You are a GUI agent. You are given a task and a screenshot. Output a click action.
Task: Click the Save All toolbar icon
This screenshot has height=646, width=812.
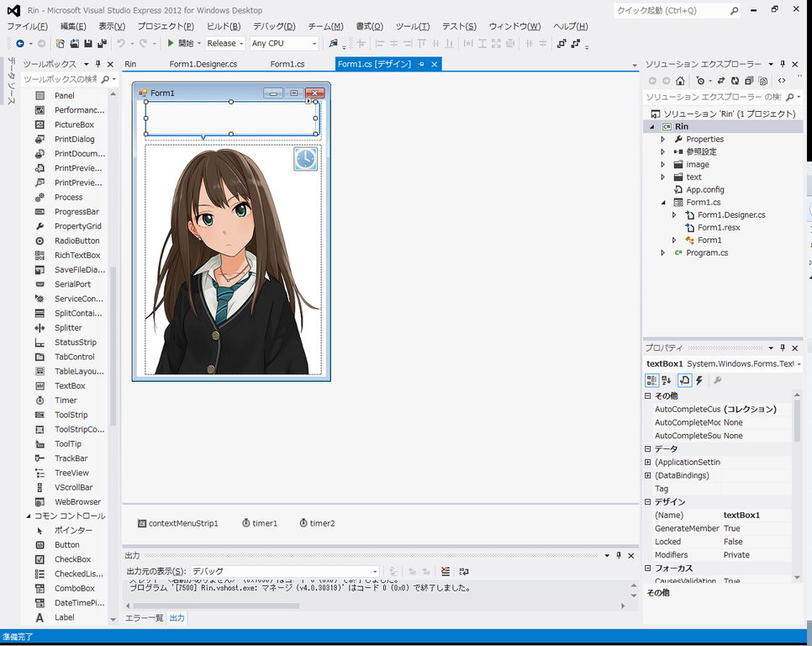(x=102, y=43)
